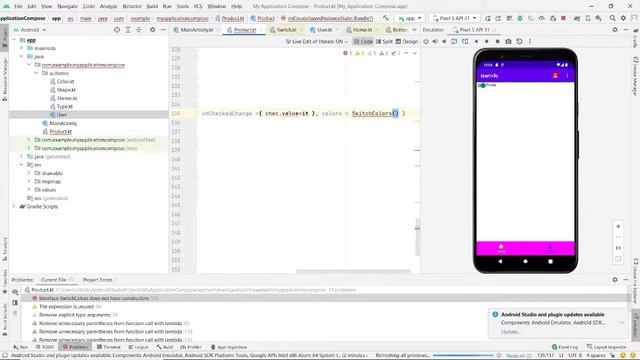Toggle the switch in the phone app
The image size is (640, 360).
(x=482, y=85)
